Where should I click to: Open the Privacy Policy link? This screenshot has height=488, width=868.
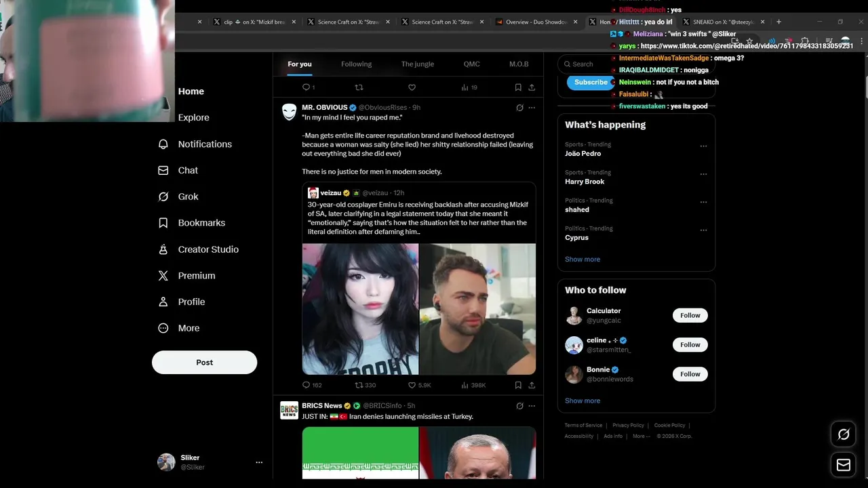pos(628,426)
